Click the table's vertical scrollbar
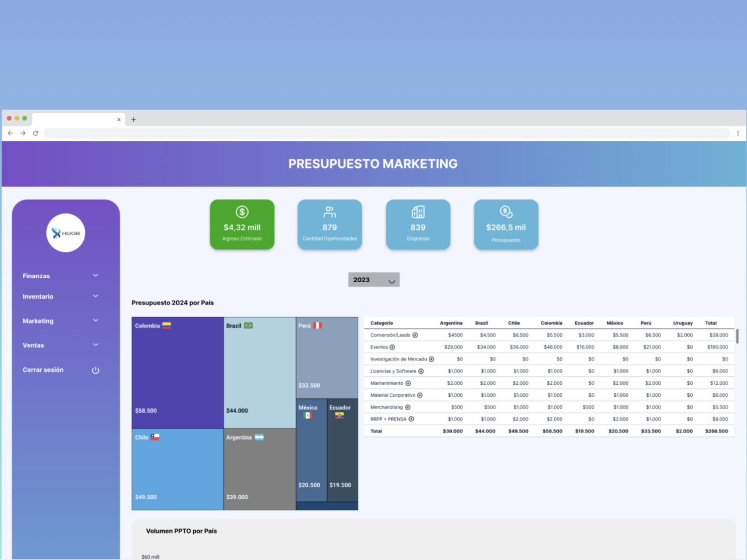The height and width of the screenshot is (560, 747). 737,336
